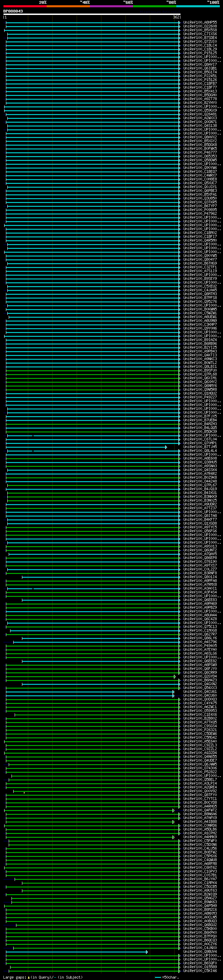The width and height of the screenshot is (223, 980).
Task: Select the red ~20% identity legend segment
Action: point(25,6)
